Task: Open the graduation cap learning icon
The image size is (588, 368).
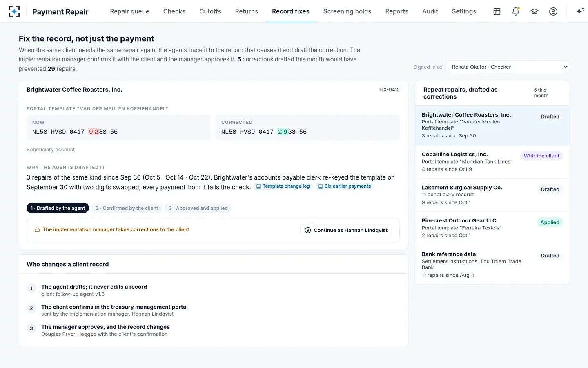Action: (x=535, y=11)
